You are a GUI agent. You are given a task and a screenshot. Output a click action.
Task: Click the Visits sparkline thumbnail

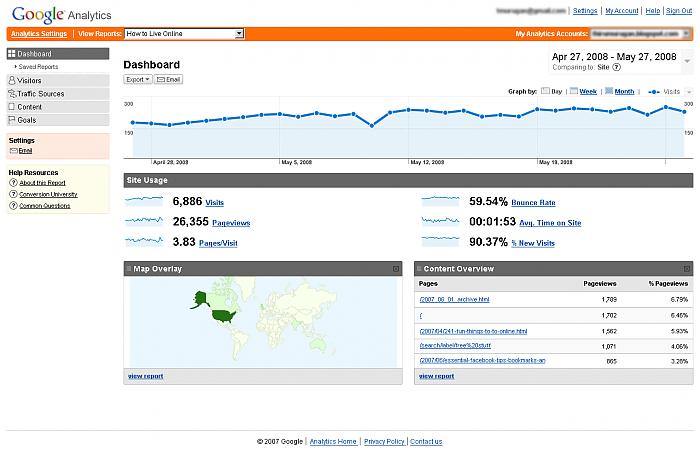coord(144,201)
